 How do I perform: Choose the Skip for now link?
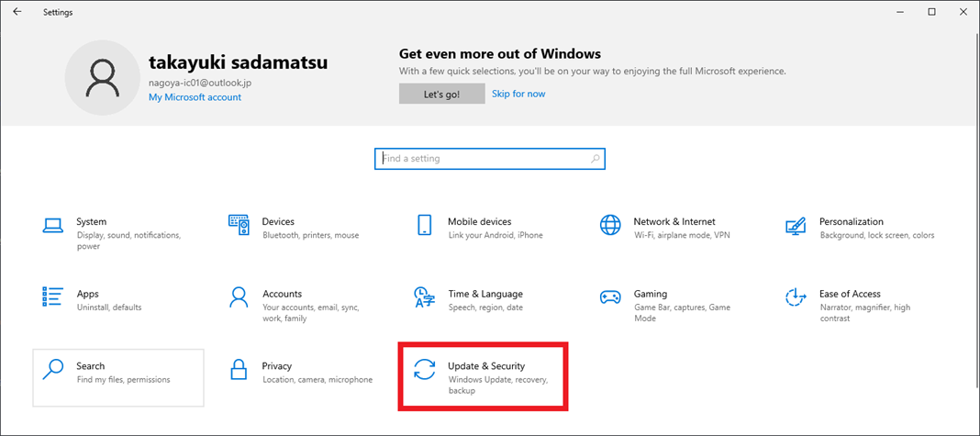coord(518,94)
